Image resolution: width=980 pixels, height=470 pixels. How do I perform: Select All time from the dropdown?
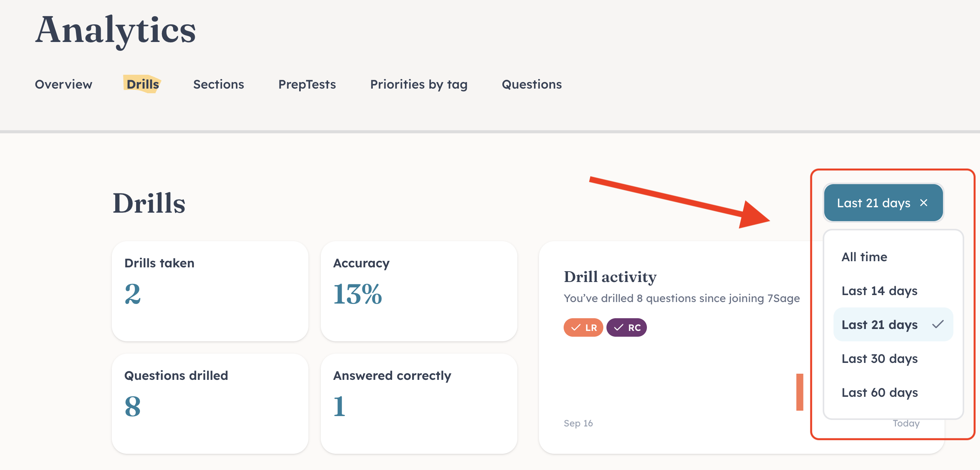[864, 257]
